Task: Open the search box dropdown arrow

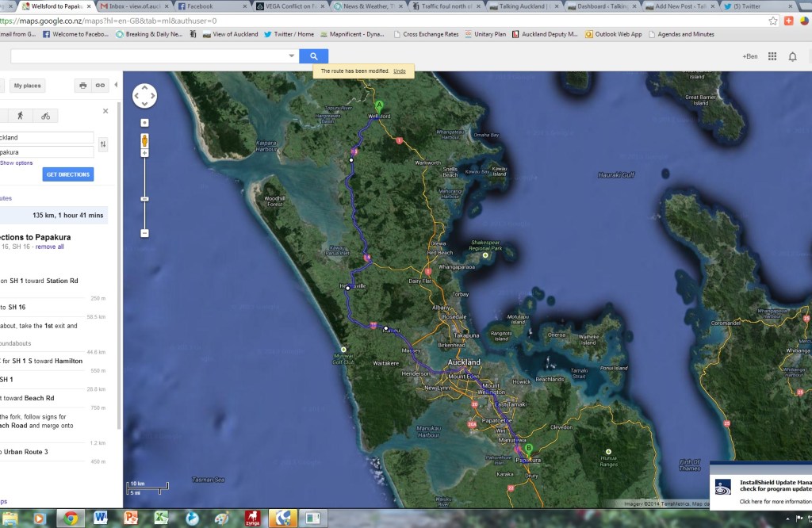Action: click(x=291, y=56)
